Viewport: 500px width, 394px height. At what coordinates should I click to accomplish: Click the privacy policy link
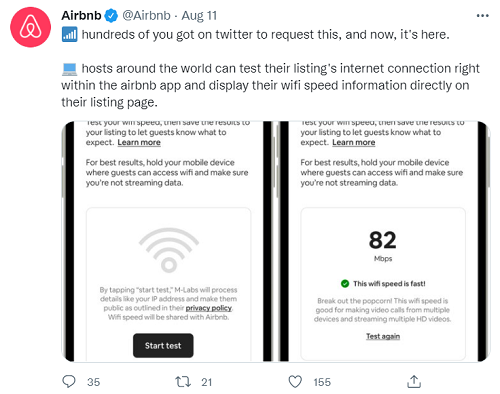209,308
